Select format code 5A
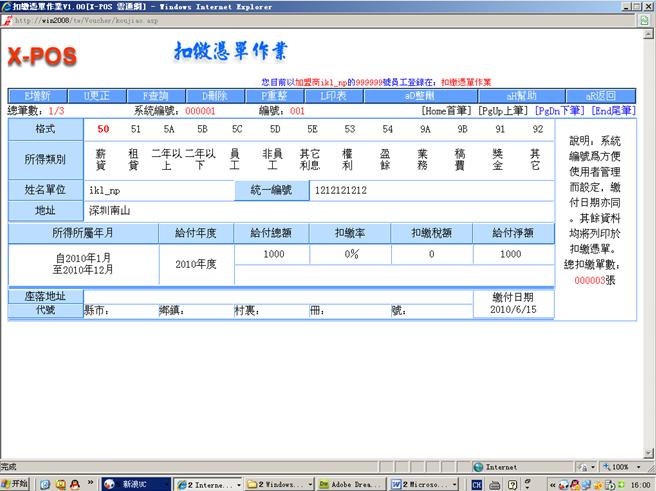The image size is (656, 491). (169, 129)
